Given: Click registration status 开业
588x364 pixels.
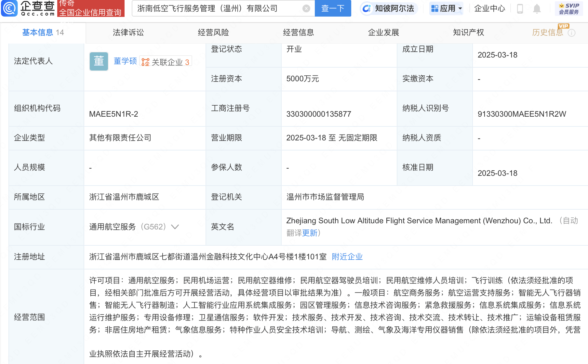Looking at the screenshot, I should pos(294,49).
